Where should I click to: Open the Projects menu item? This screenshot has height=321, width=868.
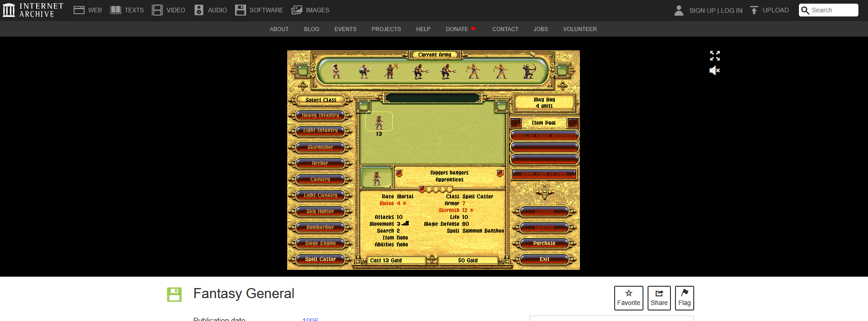(x=386, y=29)
